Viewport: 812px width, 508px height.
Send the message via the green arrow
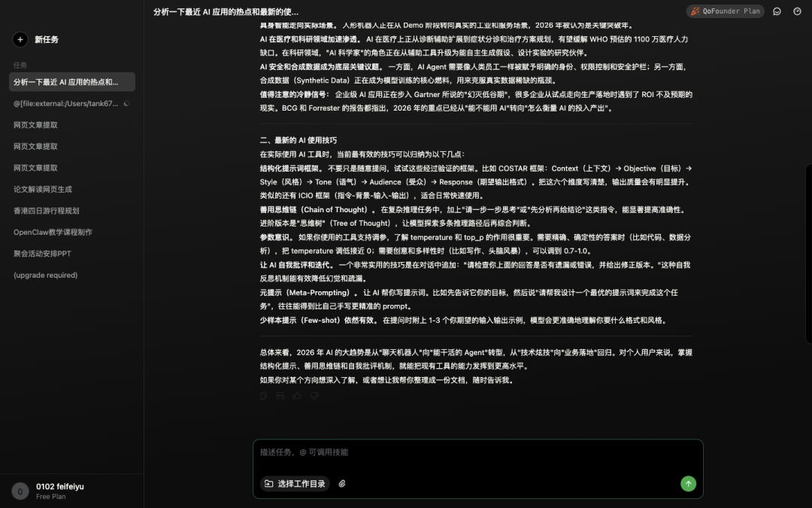[688, 484]
